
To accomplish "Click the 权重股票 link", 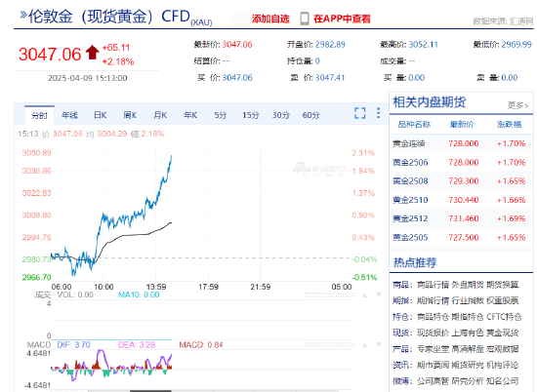I will 503,300.
